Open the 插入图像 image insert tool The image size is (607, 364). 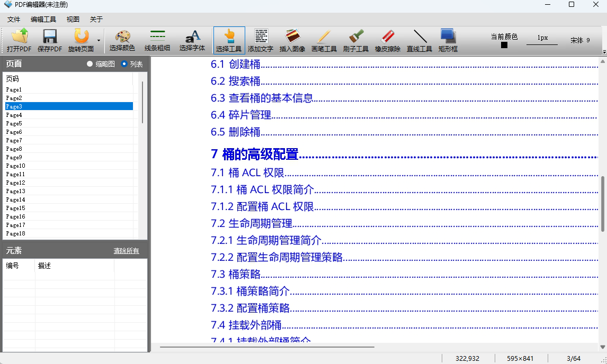tap(292, 40)
